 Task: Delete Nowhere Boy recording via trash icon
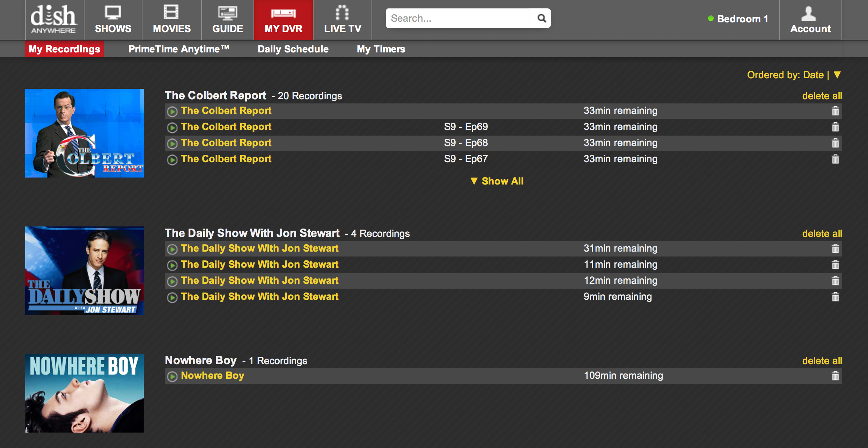[x=835, y=376]
